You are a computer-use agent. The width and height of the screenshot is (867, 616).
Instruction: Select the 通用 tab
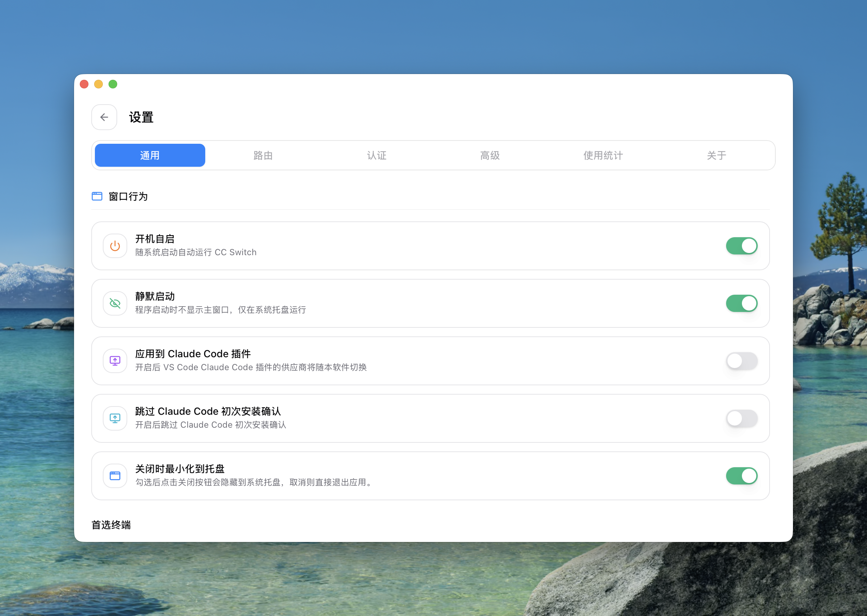[x=150, y=155]
